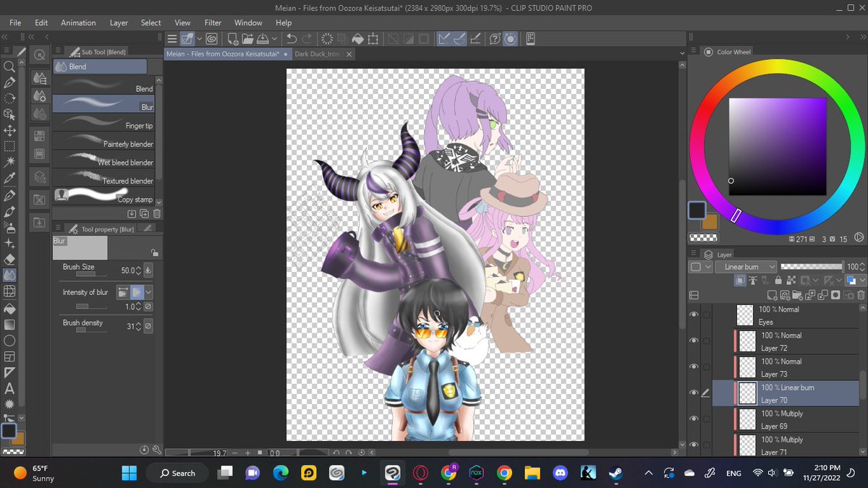This screenshot has width=868, height=488.
Task: Open the save options dropdown arrow
Action: [273, 38]
